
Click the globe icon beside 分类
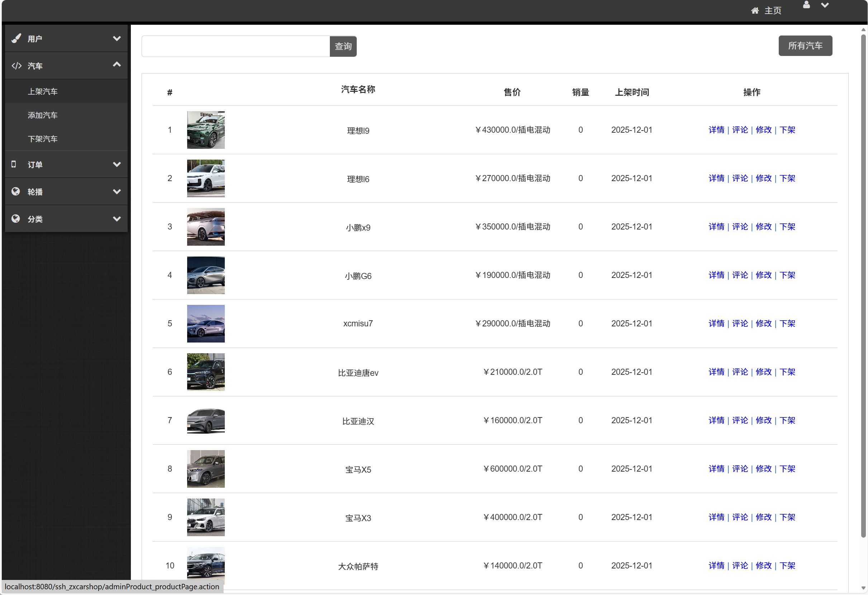[x=15, y=218]
